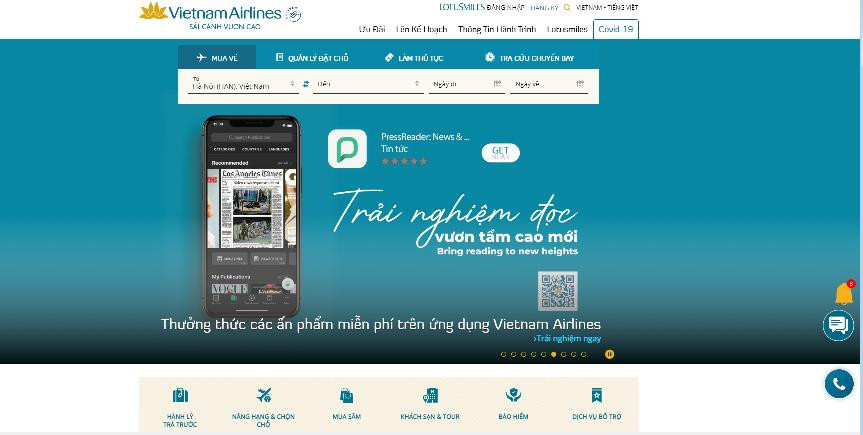The height and width of the screenshot is (435, 863).
Task: Open the Thông Tin Hành Trình menu
Action: pyautogui.click(x=497, y=29)
